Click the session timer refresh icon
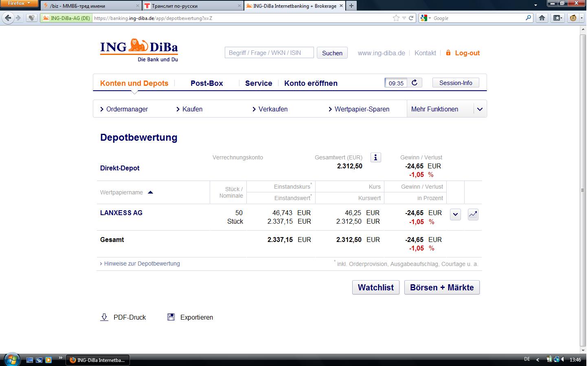 pos(415,83)
